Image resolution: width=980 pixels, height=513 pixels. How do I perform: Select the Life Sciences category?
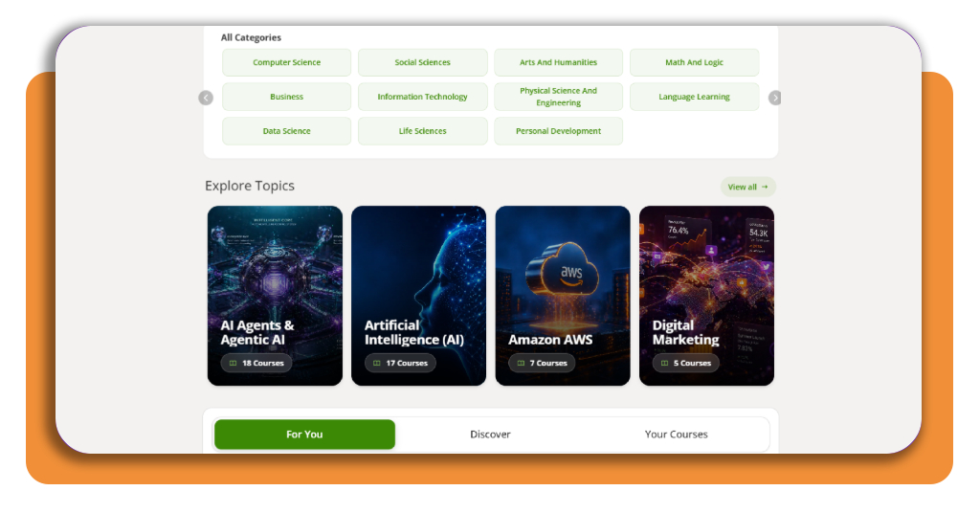point(422,131)
